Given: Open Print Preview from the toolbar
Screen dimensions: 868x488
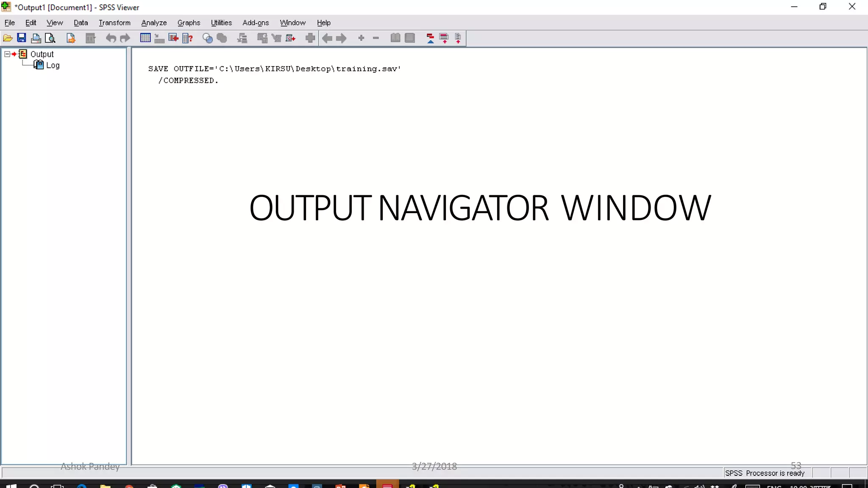Looking at the screenshot, I should point(50,38).
